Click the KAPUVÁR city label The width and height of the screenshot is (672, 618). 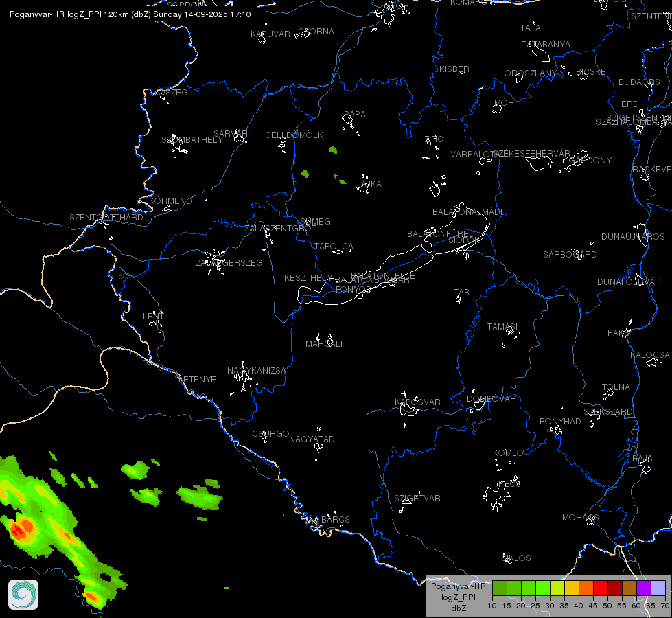(270, 34)
